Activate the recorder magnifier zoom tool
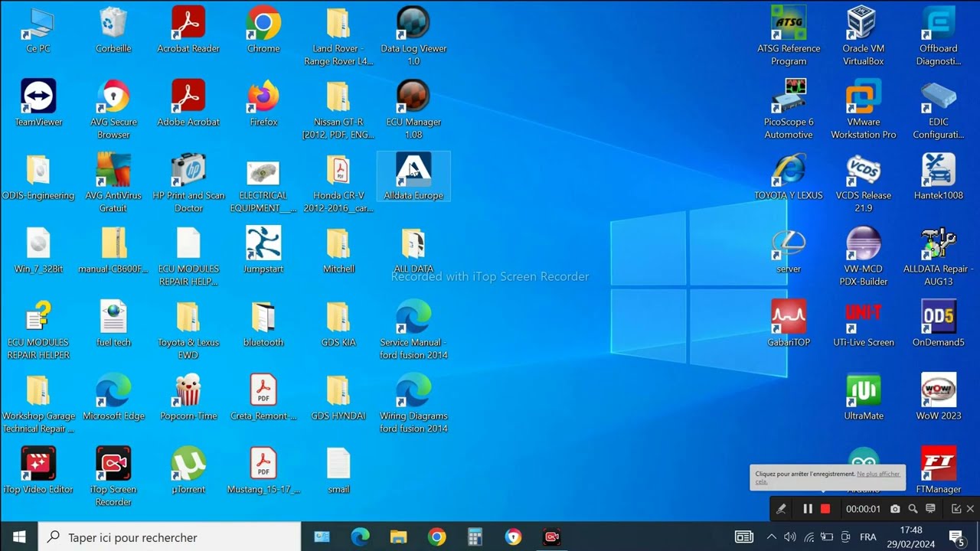This screenshot has width=980, height=551. tap(913, 509)
